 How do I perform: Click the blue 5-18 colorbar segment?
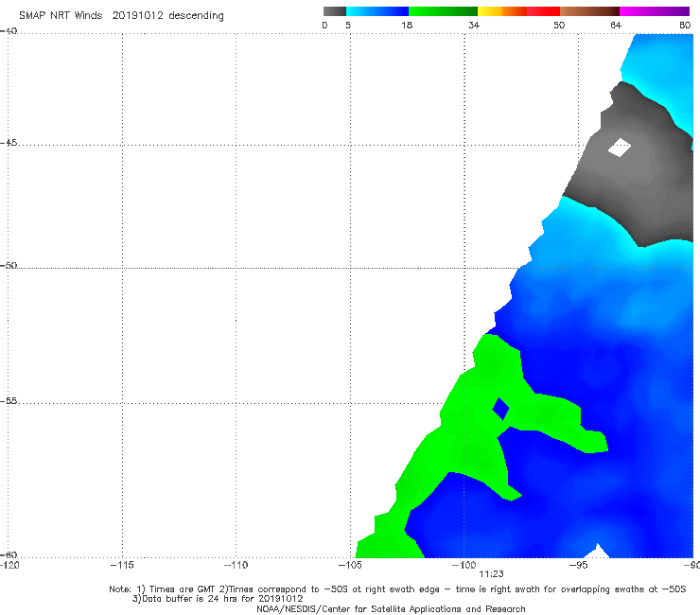[377, 11]
